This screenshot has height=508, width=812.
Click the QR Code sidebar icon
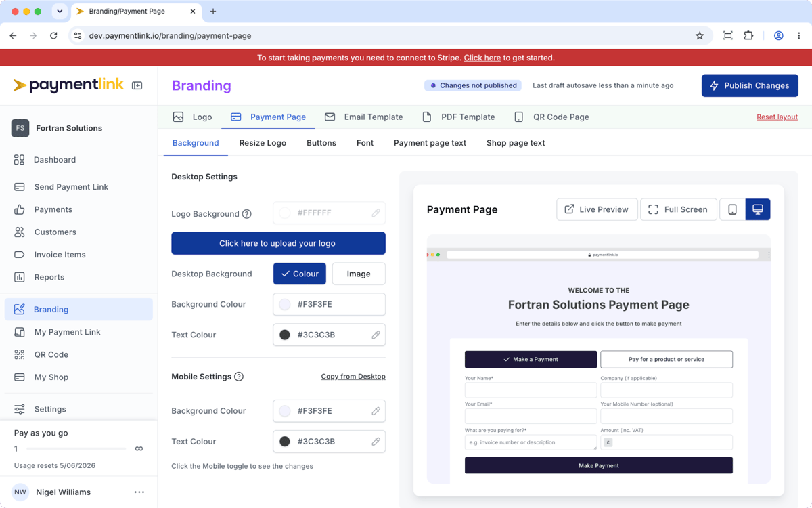[x=20, y=354]
